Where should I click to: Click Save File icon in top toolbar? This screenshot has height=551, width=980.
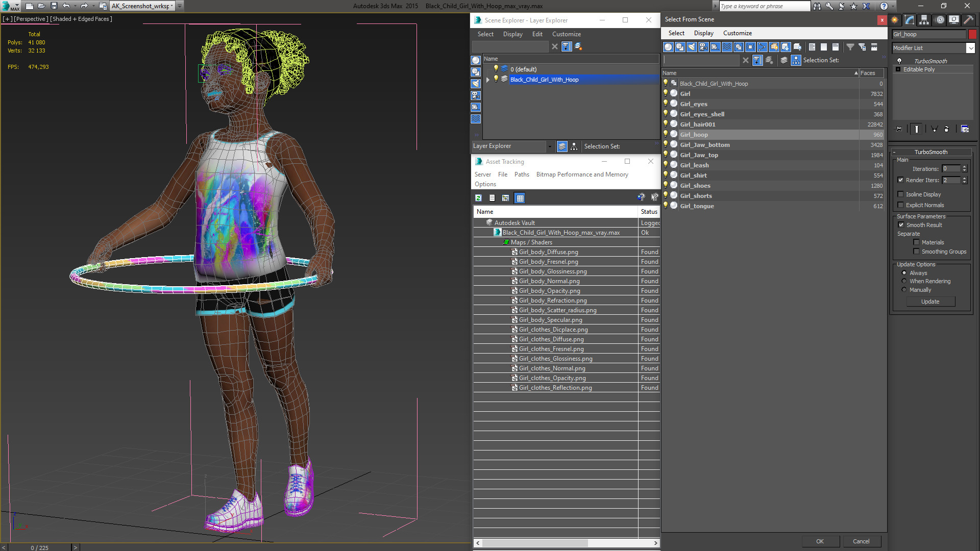click(54, 6)
